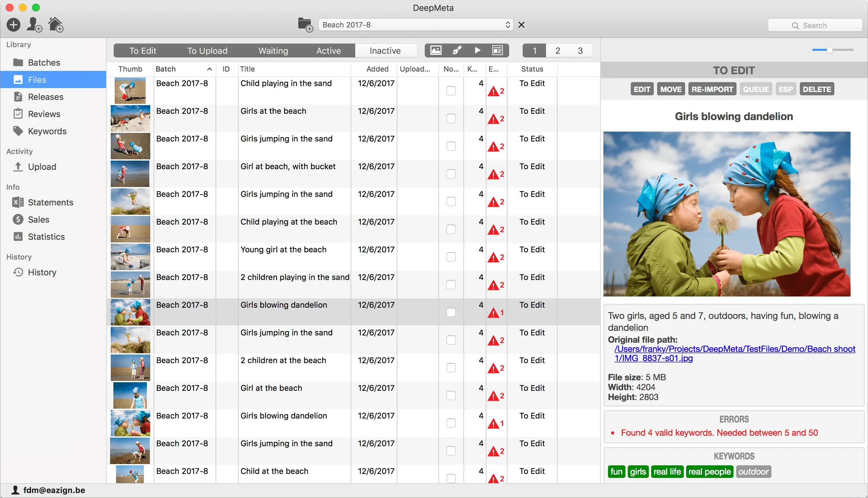
Task: Sort by the Status column header
Action: [x=532, y=69]
